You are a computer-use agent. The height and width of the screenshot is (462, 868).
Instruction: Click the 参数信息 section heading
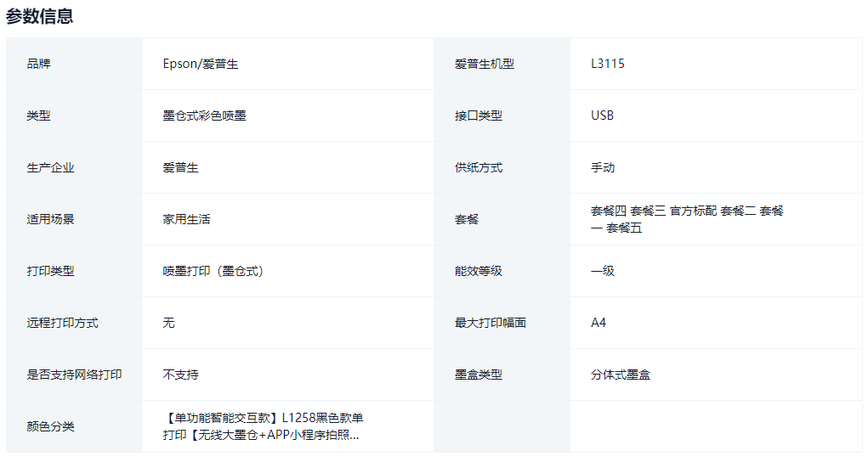[40, 16]
